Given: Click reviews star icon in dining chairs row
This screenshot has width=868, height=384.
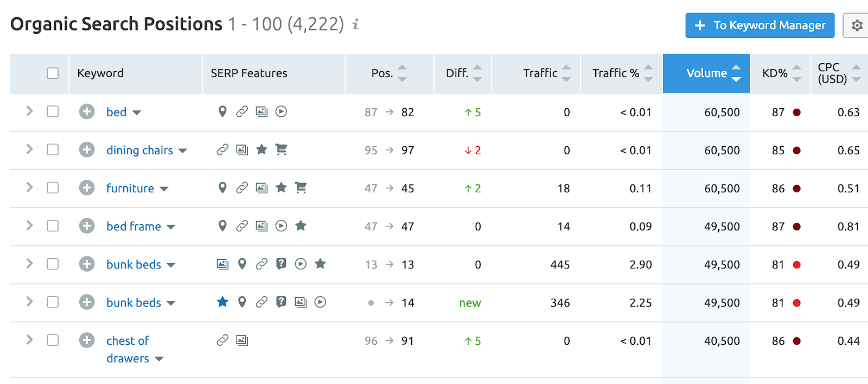Looking at the screenshot, I should point(261,149).
